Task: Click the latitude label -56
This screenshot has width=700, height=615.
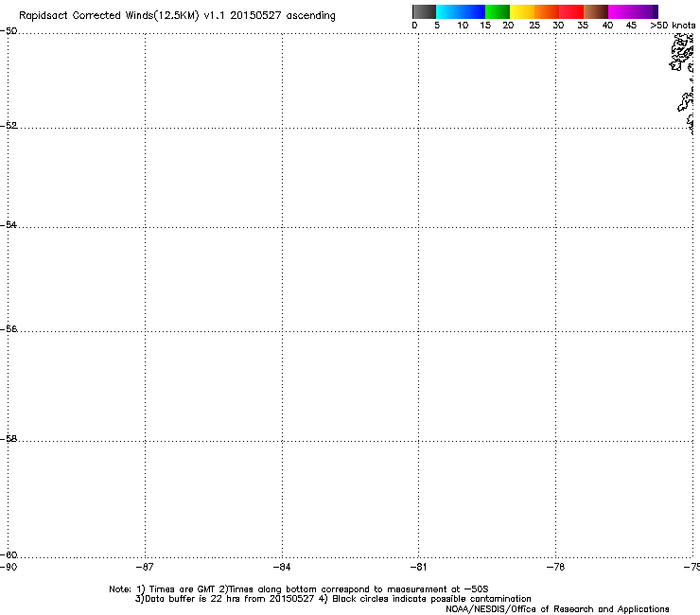Action: pos(9,329)
